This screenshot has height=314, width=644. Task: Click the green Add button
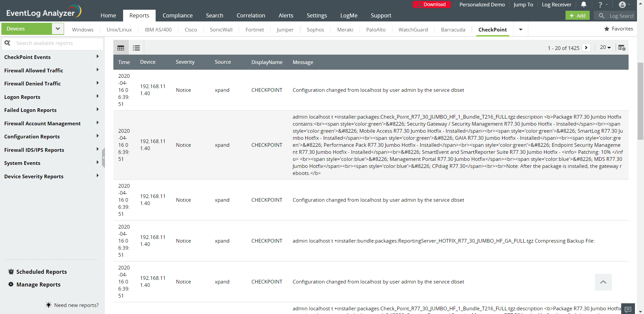pos(578,16)
